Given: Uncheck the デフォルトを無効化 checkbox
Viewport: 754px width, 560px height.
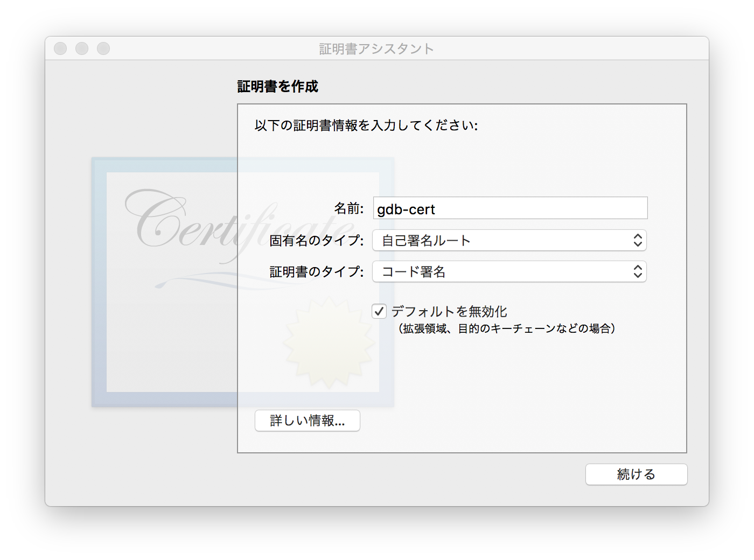Looking at the screenshot, I should pyautogui.click(x=379, y=311).
